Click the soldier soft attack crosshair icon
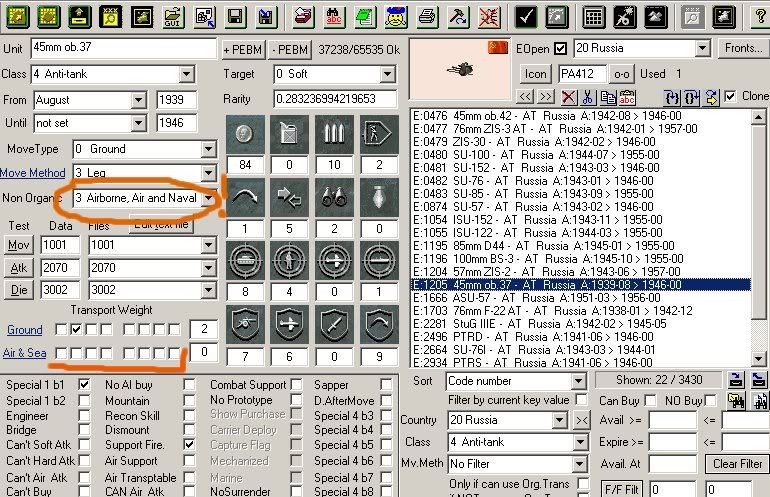 coord(289,260)
